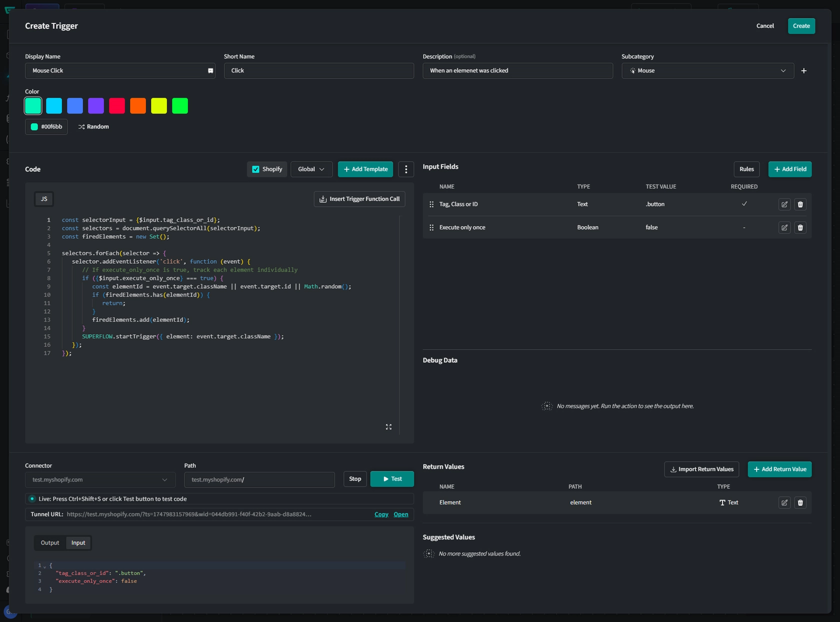Collapse the JSON fold arrow on line 1
The height and width of the screenshot is (622, 840).
pos(44,566)
